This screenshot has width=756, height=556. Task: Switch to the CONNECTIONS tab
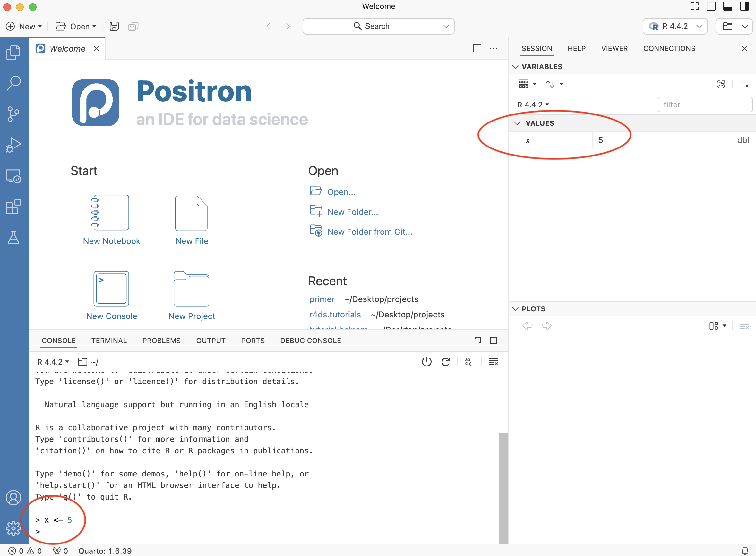coord(669,48)
